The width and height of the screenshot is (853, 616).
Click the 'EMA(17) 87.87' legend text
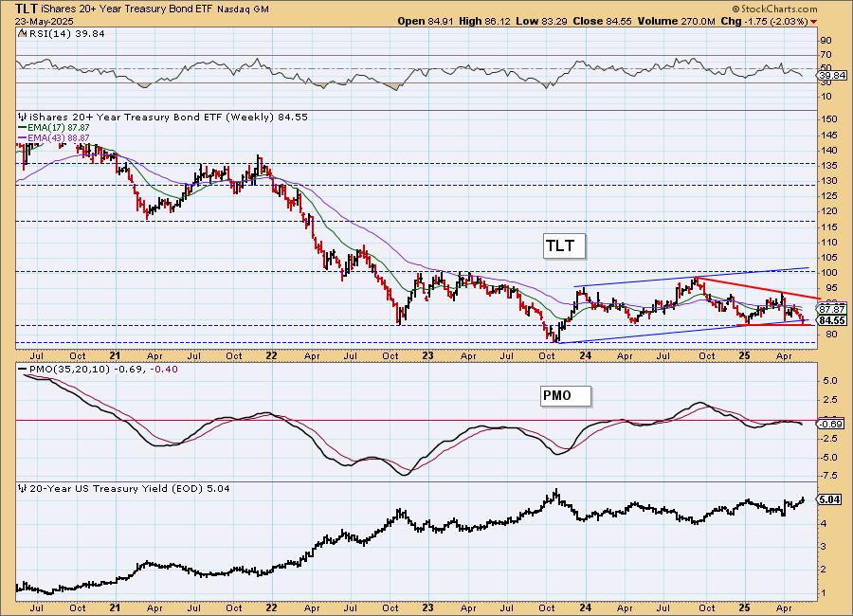tap(59, 127)
